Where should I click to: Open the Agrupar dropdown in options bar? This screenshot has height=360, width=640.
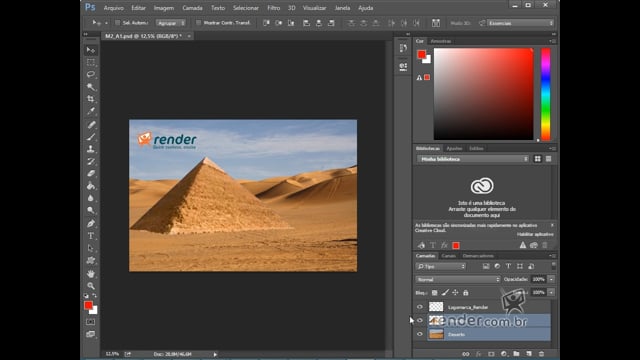click(x=171, y=23)
